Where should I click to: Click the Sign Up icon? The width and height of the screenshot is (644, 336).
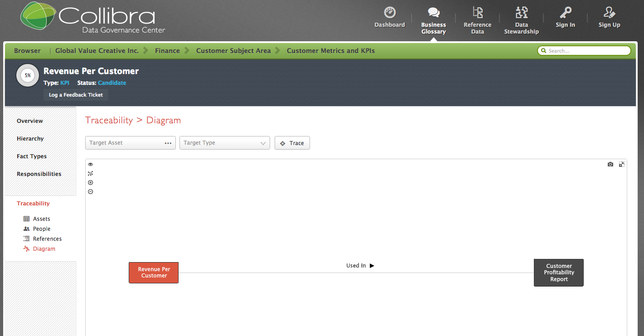coord(610,12)
